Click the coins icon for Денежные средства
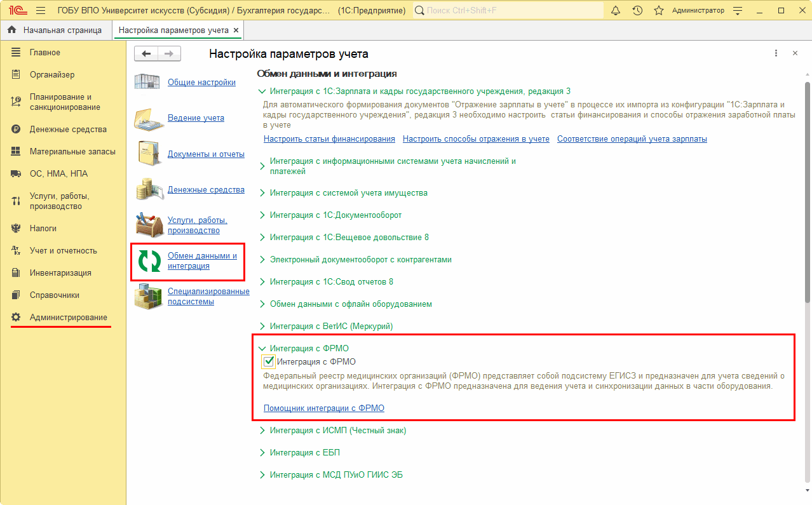This screenshot has height=505, width=812. pos(149,189)
